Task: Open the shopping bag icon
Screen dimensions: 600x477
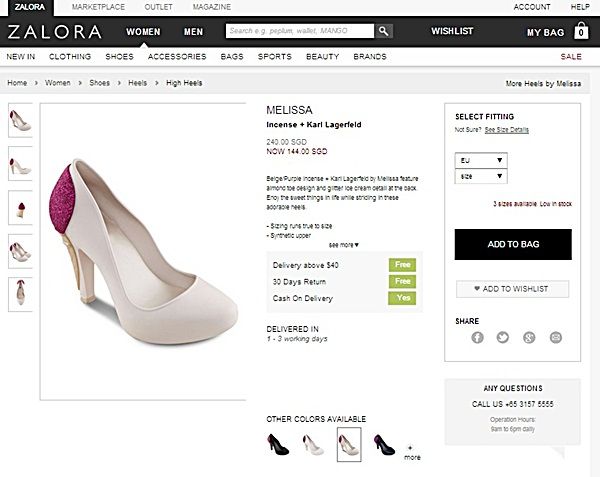Action: click(581, 31)
